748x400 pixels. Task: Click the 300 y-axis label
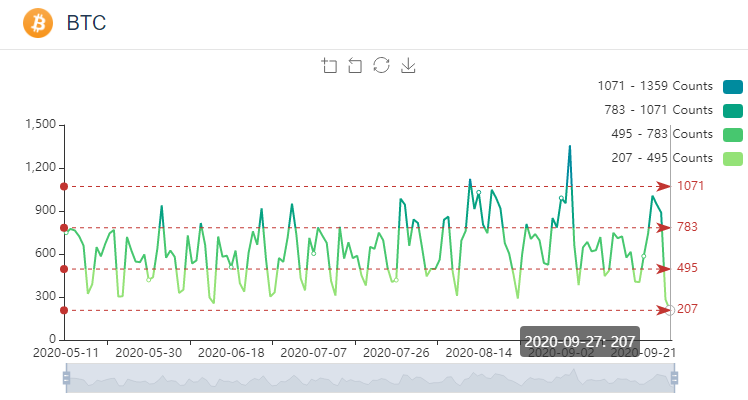(x=45, y=296)
